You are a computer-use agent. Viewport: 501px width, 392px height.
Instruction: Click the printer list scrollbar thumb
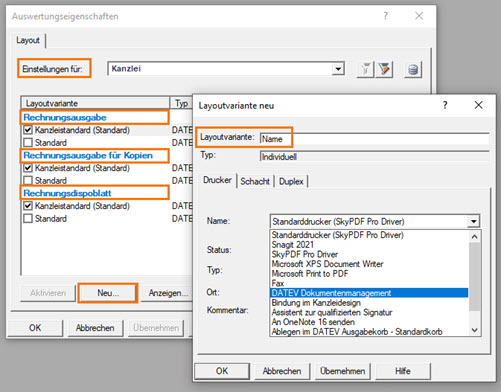tap(475, 277)
